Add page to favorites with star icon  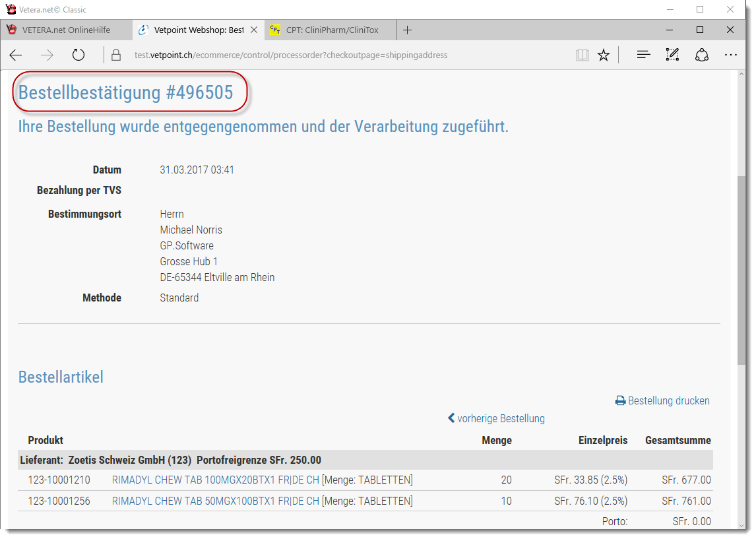pos(604,55)
